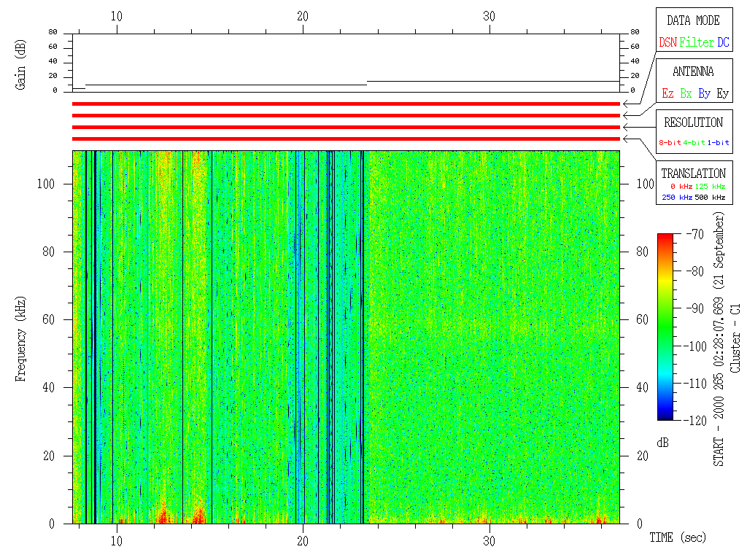Click the green Filter data mode label

(x=697, y=43)
